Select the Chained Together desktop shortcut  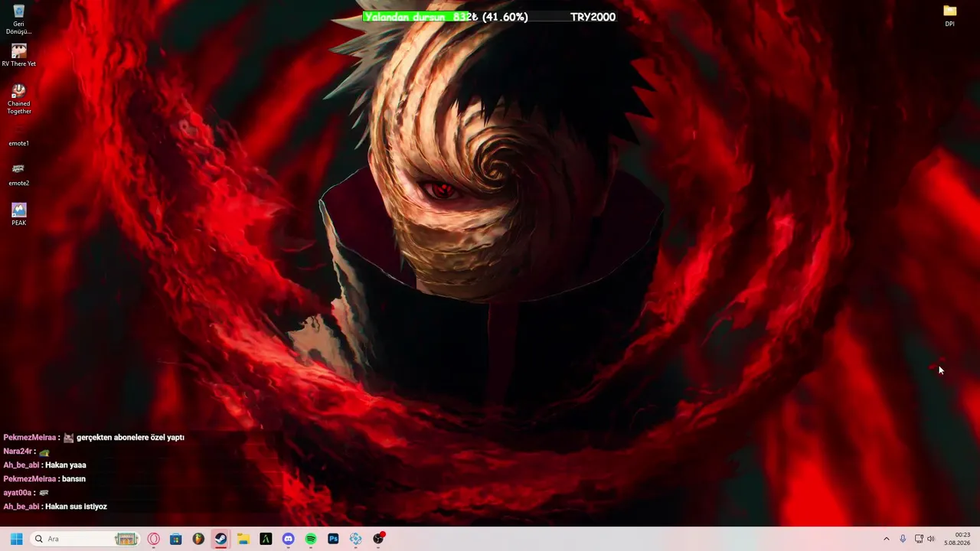(19, 99)
